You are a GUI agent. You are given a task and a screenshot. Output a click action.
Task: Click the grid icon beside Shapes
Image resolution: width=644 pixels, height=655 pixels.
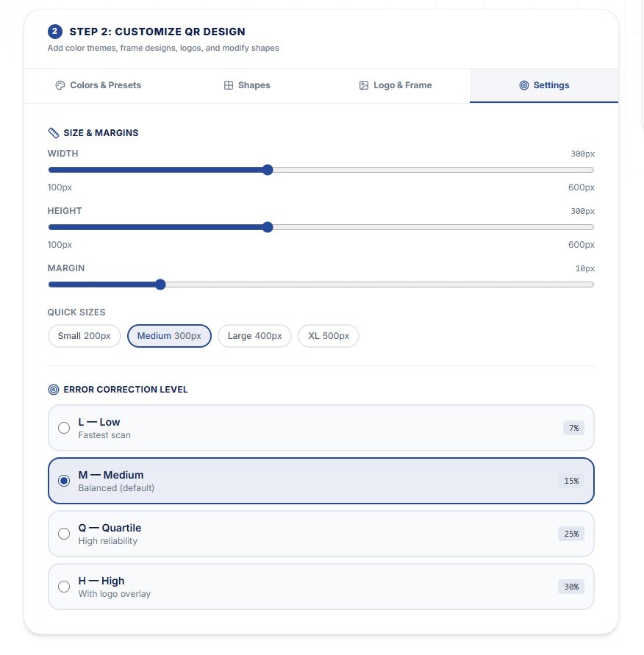coord(229,85)
